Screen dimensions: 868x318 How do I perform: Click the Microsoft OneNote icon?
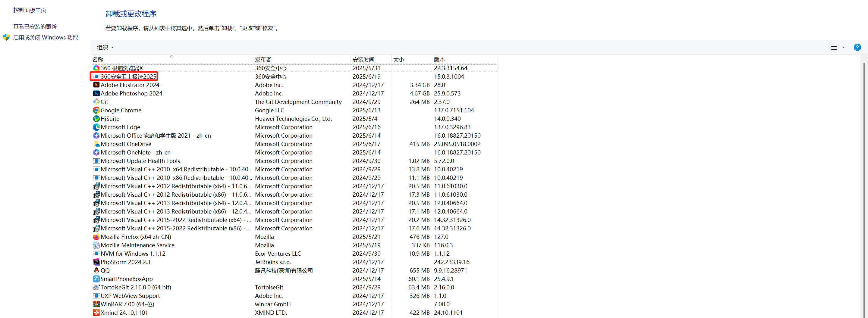(96, 152)
